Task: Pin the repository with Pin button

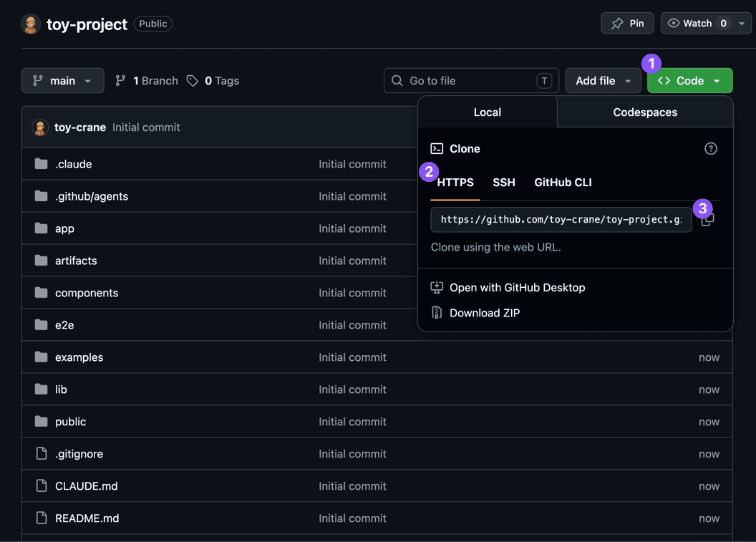Action: pos(627,23)
